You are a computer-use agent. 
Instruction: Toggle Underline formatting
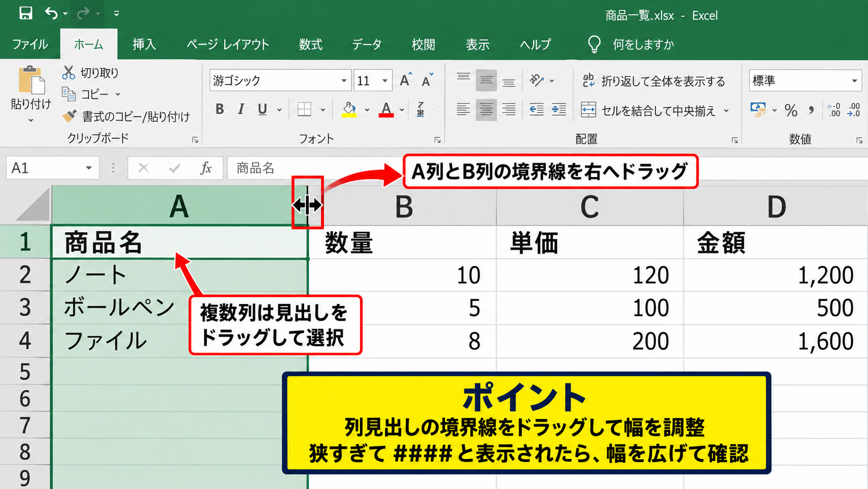click(x=262, y=109)
